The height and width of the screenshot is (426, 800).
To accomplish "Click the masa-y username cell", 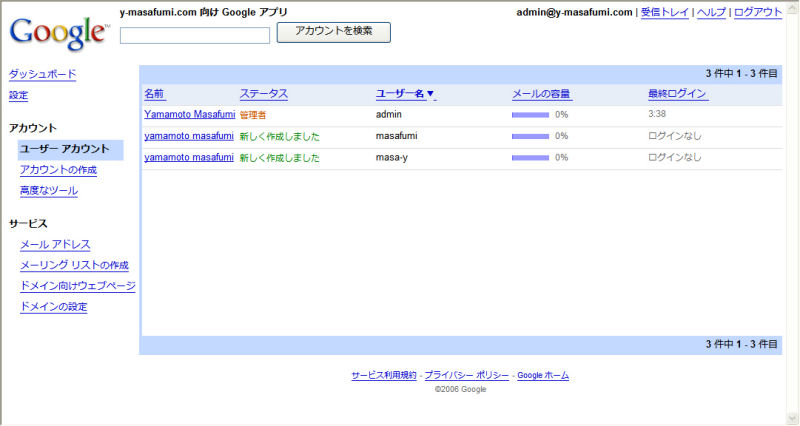I will (x=392, y=158).
